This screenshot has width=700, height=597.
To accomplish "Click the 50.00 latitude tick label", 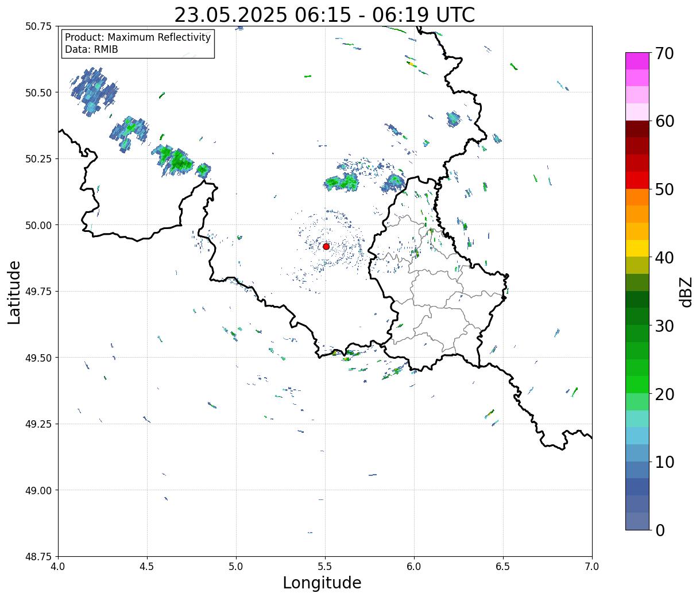I will [x=38, y=225].
